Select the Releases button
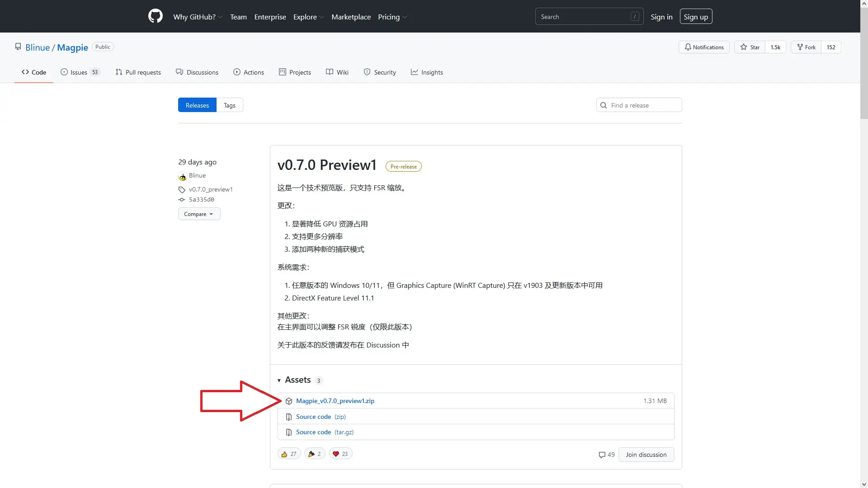 point(197,105)
